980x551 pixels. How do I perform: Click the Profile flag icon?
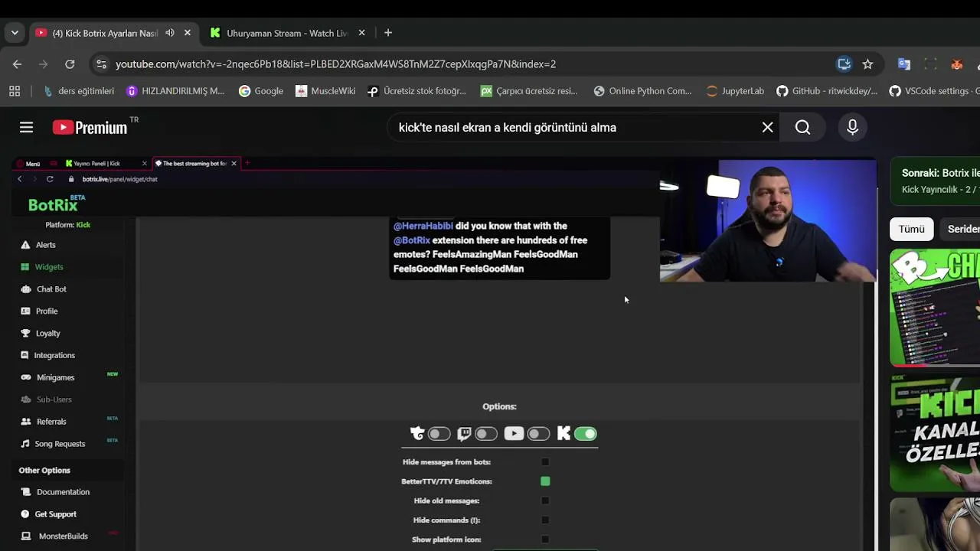pos(26,311)
